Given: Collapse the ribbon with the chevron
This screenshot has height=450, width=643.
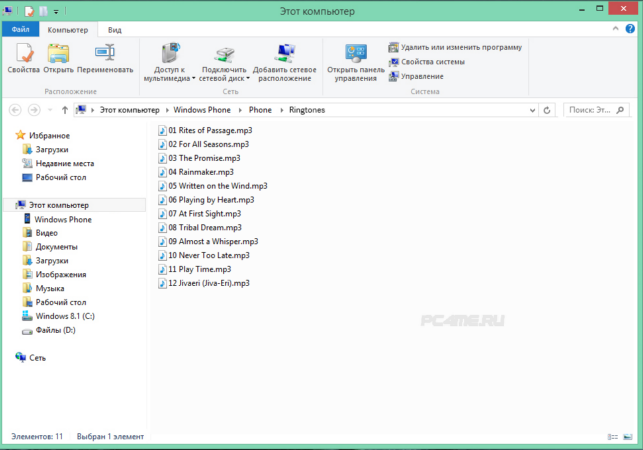Looking at the screenshot, I should (615, 29).
